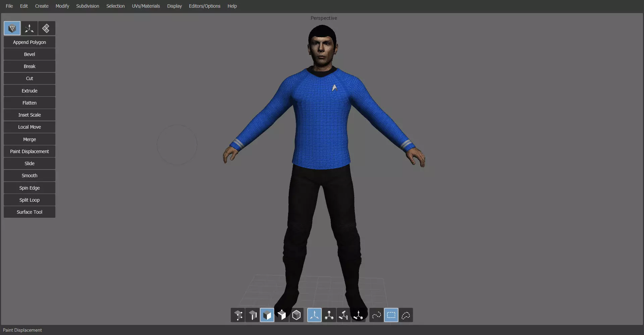The height and width of the screenshot is (335, 644).
Task: Choose the rectangle marquee selection icon
Action: [x=391, y=315]
